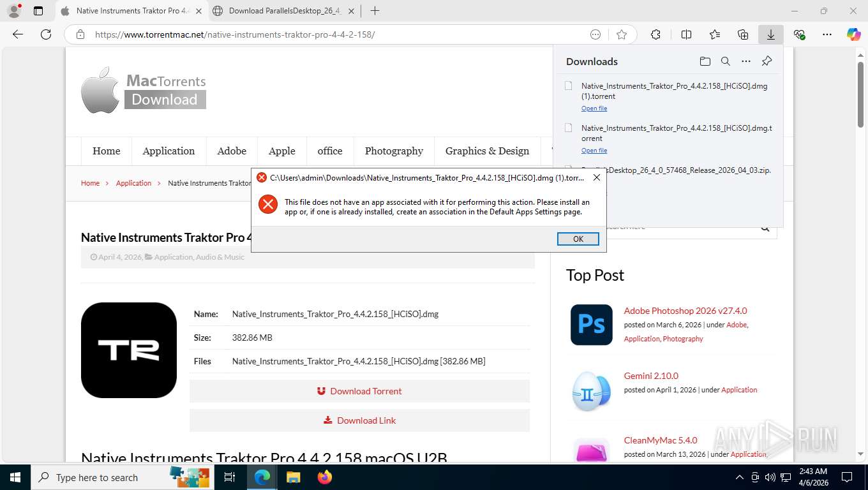
Task: Search downloads magnifier icon
Action: [726, 61]
